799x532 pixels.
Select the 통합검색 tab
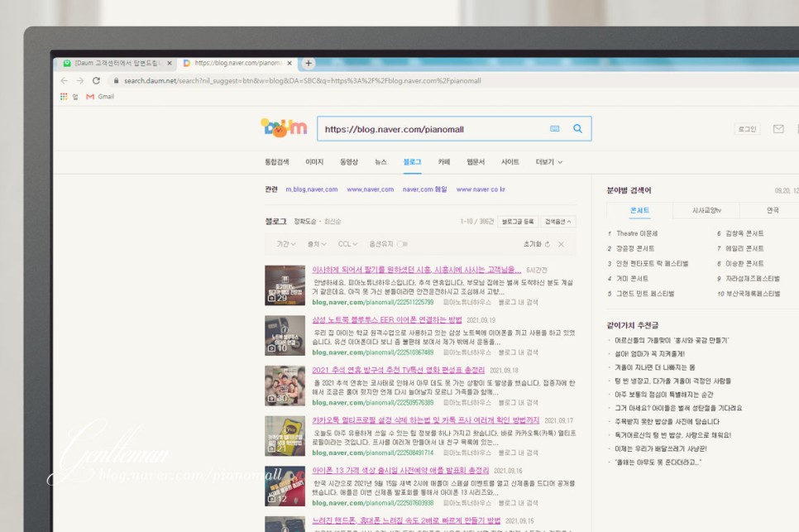pos(277,162)
